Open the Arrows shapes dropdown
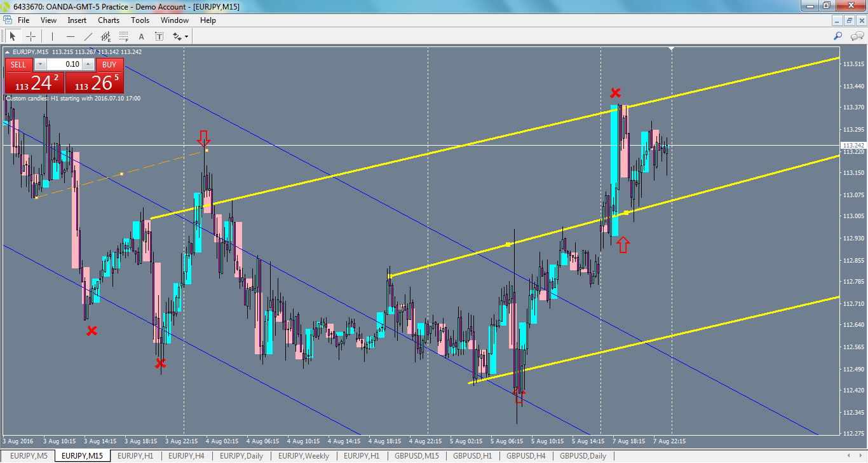 tap(186, 37)
